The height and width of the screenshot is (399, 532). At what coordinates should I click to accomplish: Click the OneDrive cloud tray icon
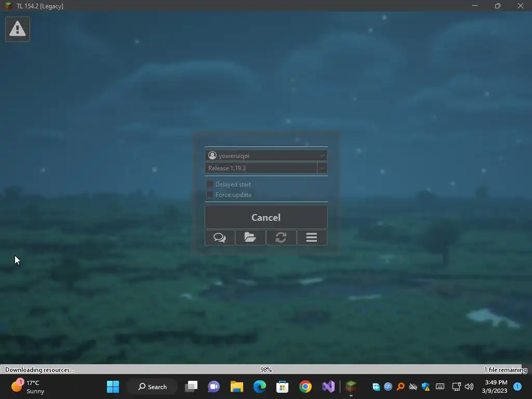point(413,387)
